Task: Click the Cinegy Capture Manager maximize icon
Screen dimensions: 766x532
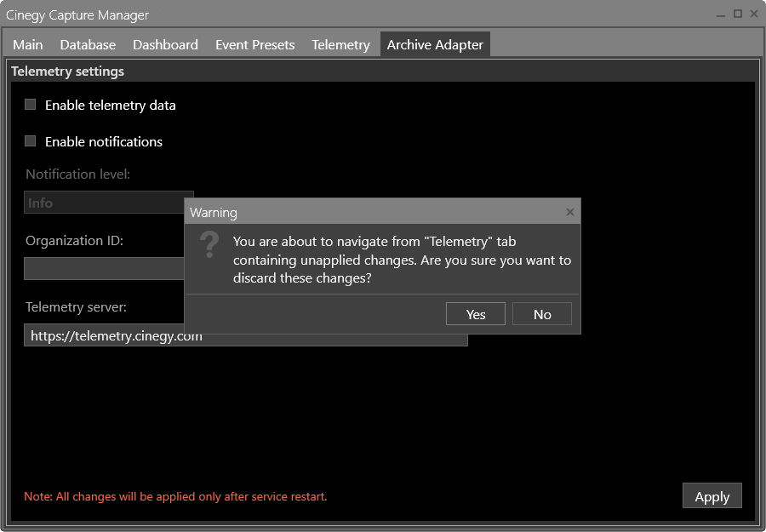Action: [736, 14]
